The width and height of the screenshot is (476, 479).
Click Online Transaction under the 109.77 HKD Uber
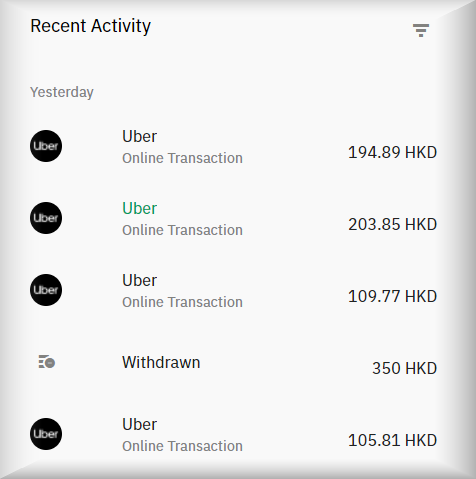click(x=182, y=302)
